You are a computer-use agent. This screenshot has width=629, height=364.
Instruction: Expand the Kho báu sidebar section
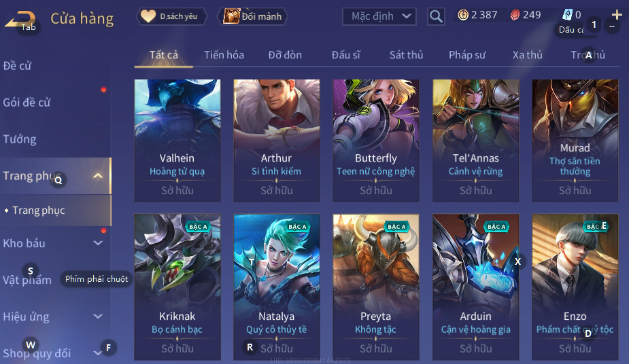click(98, 243)
